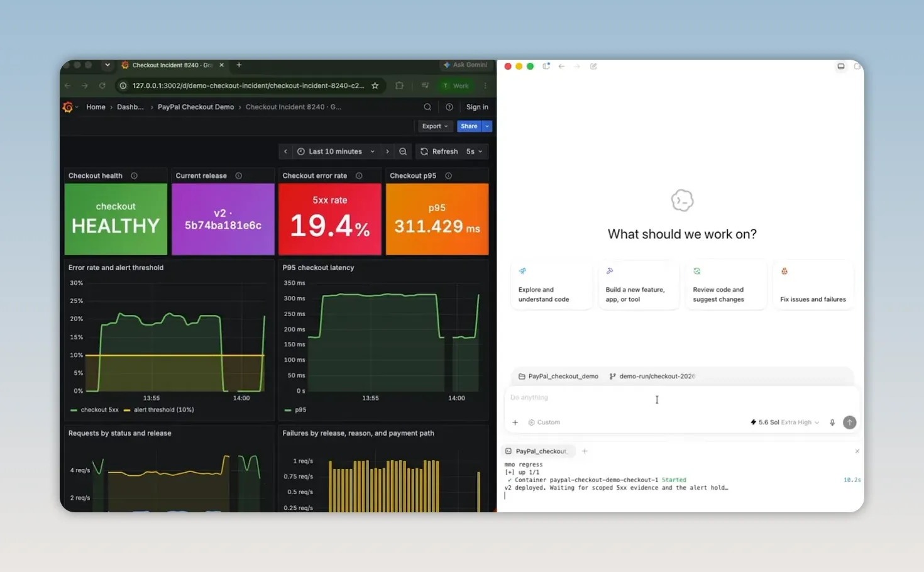Send the prompt with the up-arrow button
924x572 pixels.
(x=849, y=422)
